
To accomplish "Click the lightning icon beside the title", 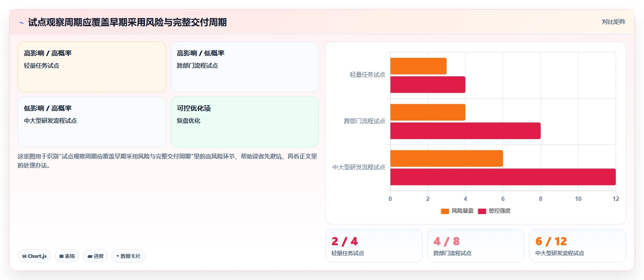I will [x=21, y=23].
